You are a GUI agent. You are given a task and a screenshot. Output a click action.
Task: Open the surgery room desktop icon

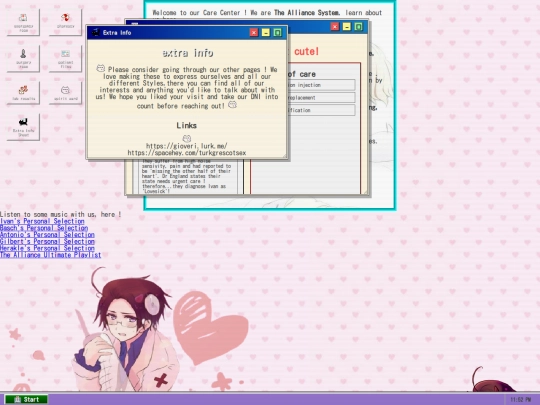[23, 59]
